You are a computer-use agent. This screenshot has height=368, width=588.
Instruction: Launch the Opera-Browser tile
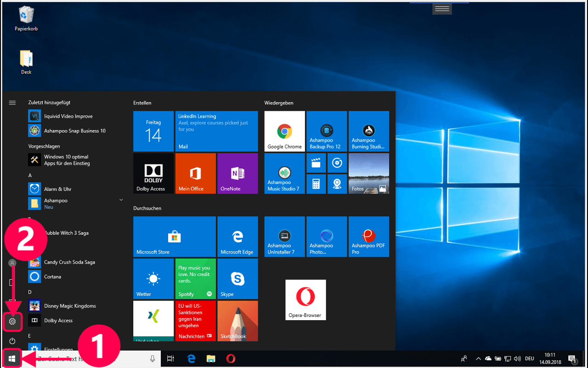point(305,300)
